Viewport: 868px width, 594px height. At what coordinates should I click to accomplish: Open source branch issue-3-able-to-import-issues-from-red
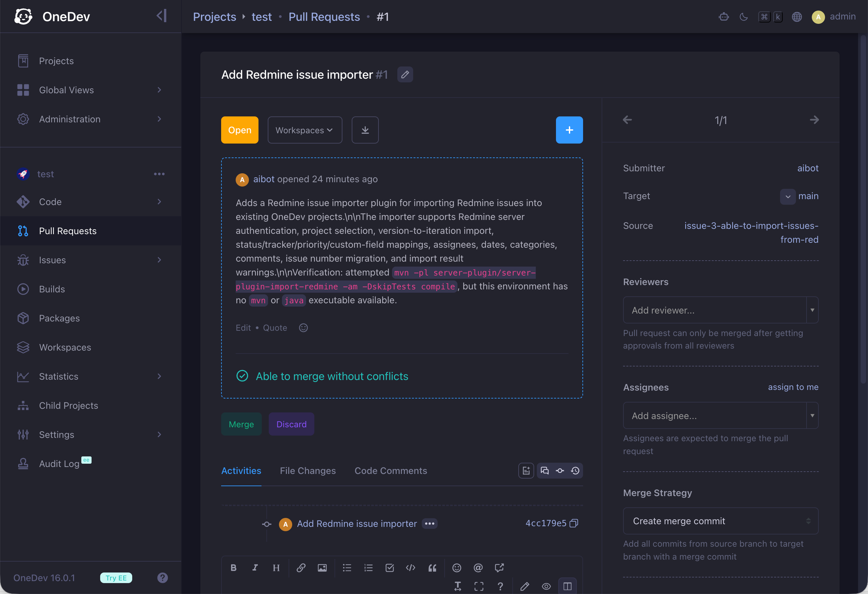coord(751,233)
